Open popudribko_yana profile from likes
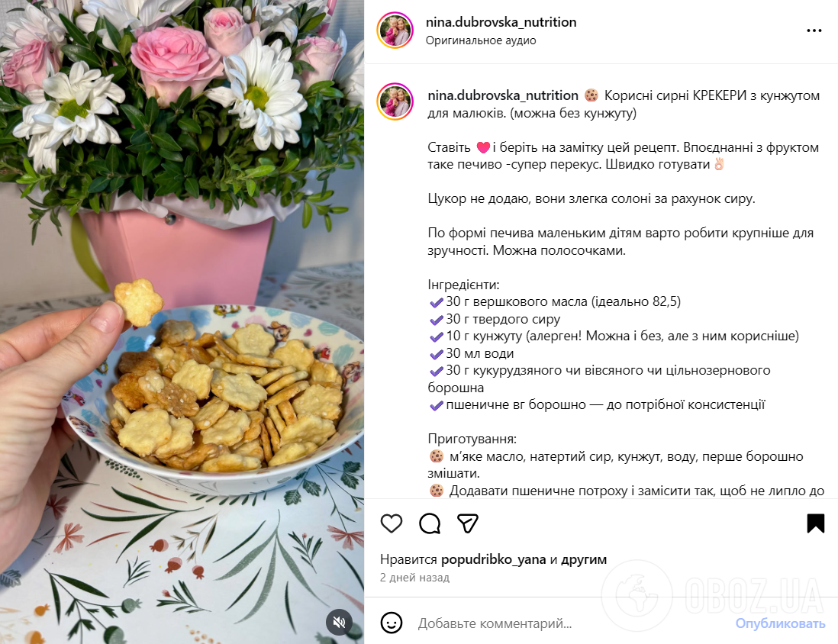Screen dimensions: 838x644 coord(493,559)
